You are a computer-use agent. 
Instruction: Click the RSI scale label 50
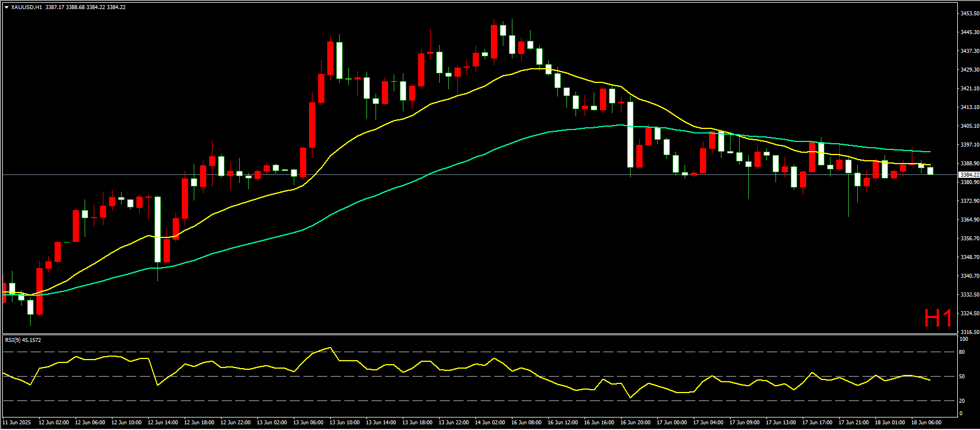[962, 376]
